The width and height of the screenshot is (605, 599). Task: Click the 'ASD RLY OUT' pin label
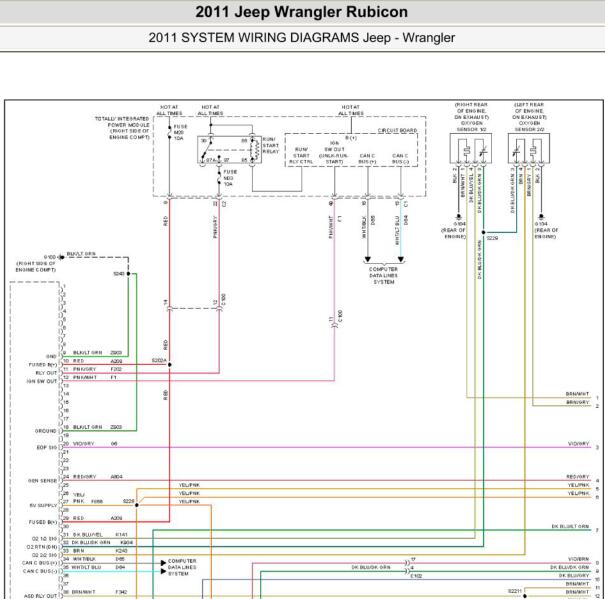point(41,596)
